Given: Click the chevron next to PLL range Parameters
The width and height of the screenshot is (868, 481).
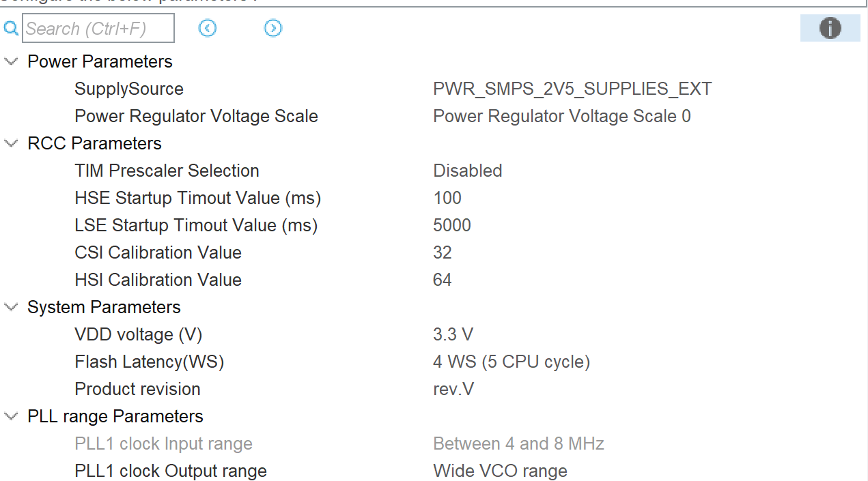Looking at the screenshot, I should (x=10, y=416).
